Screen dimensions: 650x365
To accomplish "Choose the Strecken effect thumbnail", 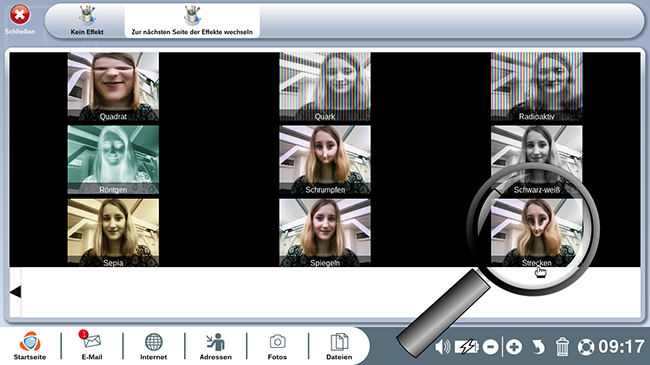I will [537, 233].
